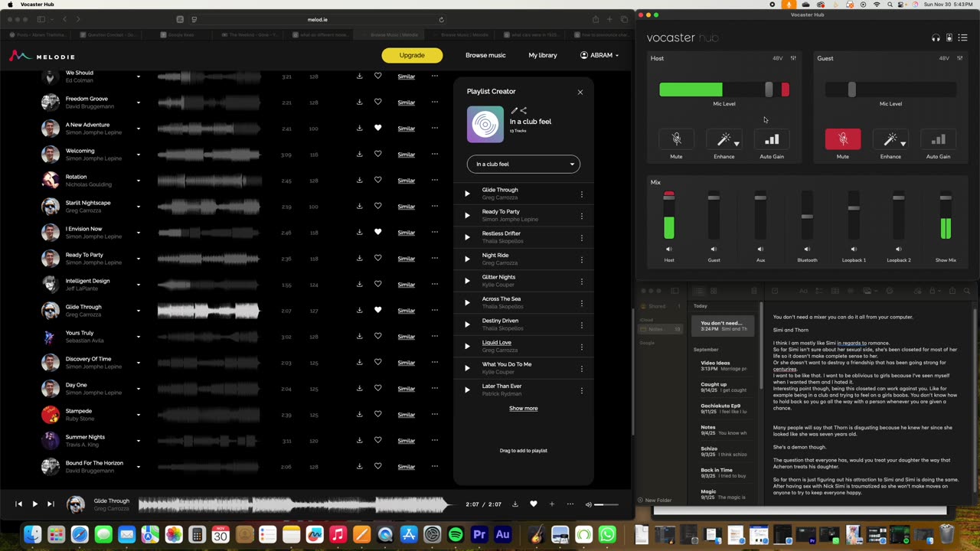
Task: Open Adobe Audition from the Dock
Action: [x=503, y=535]
